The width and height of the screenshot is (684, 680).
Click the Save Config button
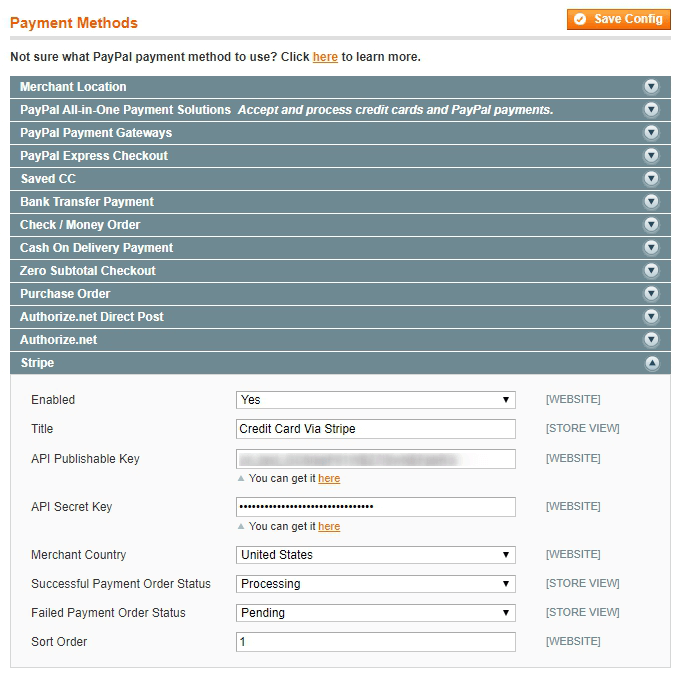[619, 19]
